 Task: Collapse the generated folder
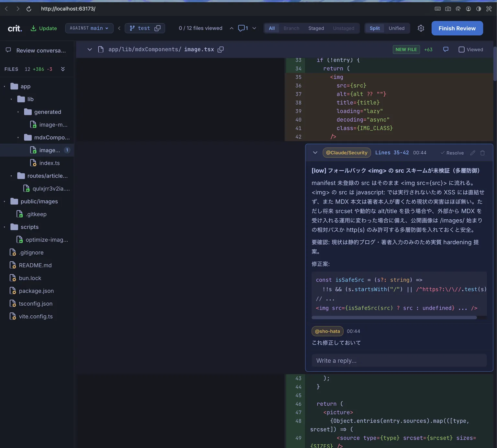coord(18,112)
